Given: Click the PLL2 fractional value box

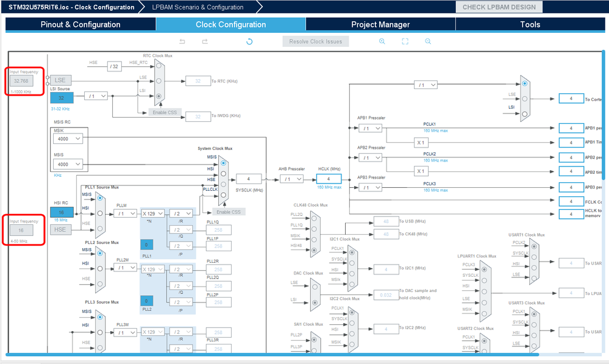Looking at the screenshot, I should click(146, 301).
